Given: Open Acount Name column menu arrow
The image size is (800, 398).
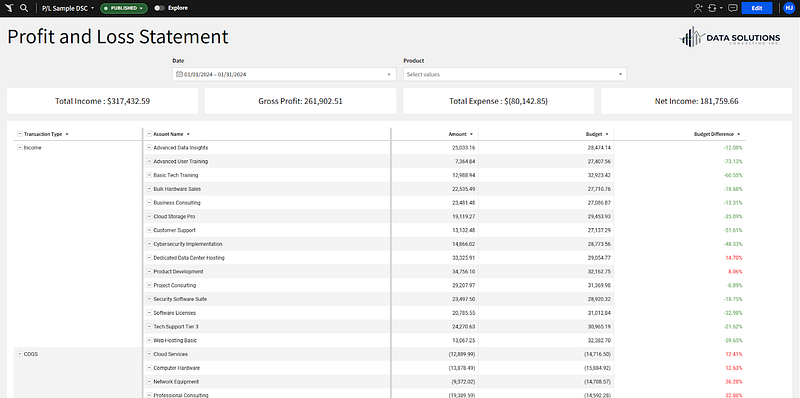Looking at the screenshot, I should [x=188, y=134].
